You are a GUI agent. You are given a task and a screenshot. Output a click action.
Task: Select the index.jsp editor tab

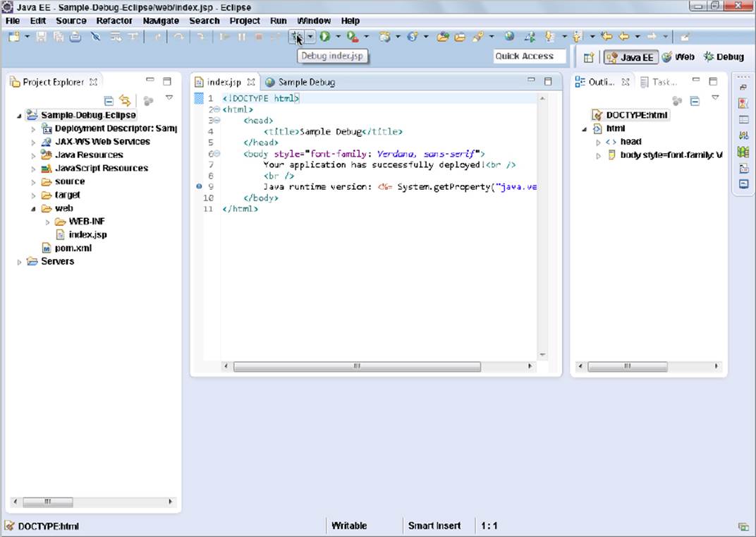(224, 82)
